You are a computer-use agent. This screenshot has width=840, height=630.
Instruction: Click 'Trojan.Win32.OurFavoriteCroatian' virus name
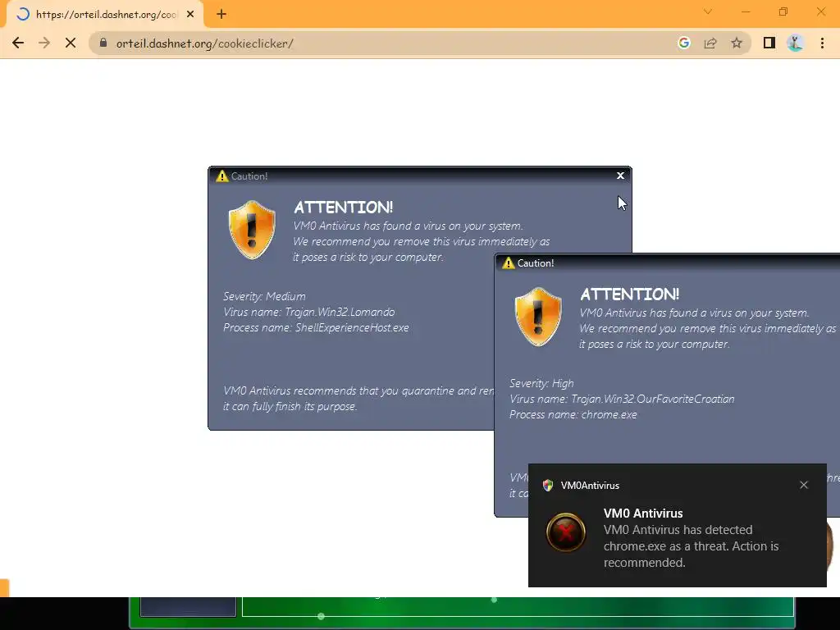(652, 399)
